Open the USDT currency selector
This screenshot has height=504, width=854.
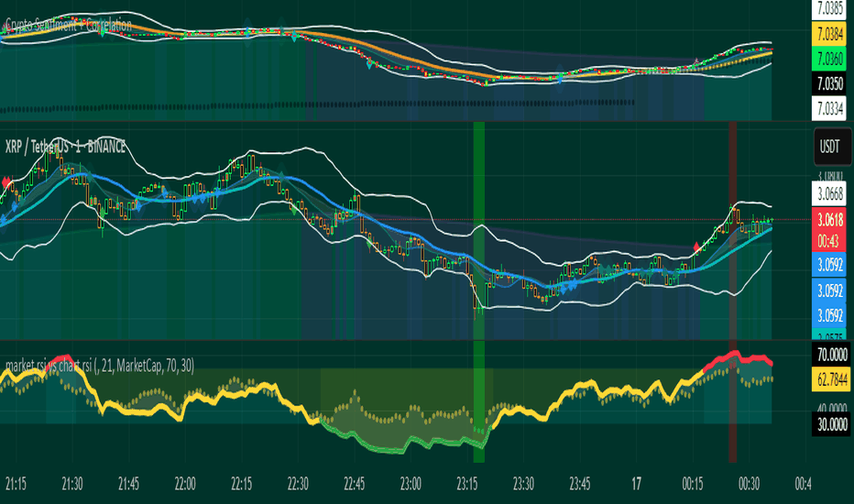coord(832,146)
